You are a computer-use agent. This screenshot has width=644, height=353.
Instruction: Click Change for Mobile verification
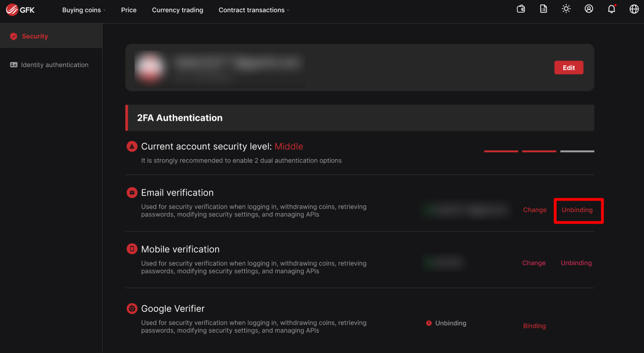pos(534,263)
